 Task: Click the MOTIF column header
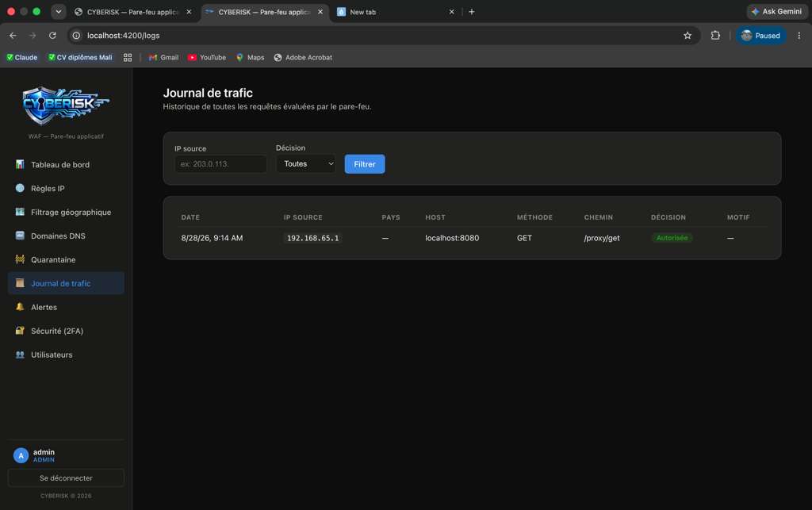point(738,217)
